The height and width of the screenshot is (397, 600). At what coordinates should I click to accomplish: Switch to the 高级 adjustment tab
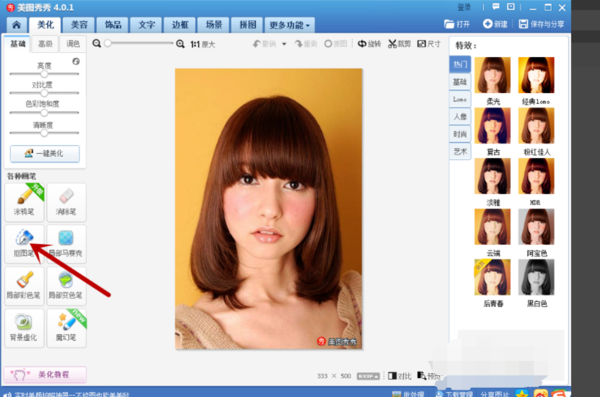point(45,44)
